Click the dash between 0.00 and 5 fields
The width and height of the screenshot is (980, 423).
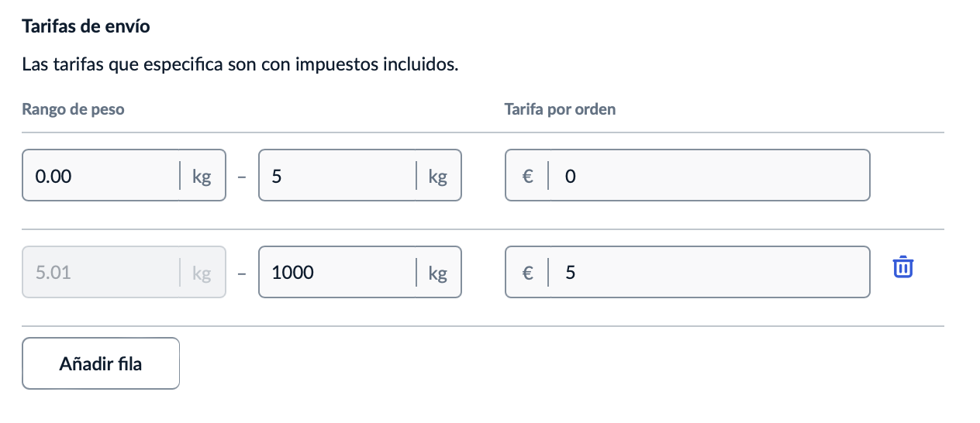pyautogui.click(x=242, y=177)
